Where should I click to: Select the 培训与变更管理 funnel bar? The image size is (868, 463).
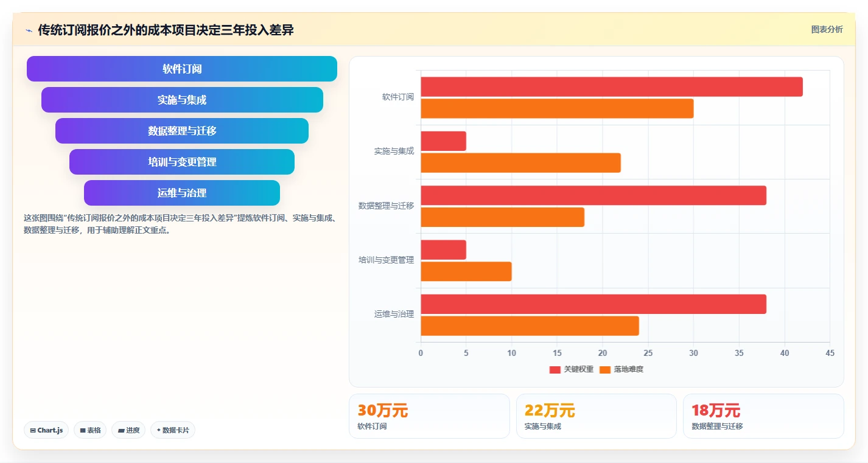(182, 162)
